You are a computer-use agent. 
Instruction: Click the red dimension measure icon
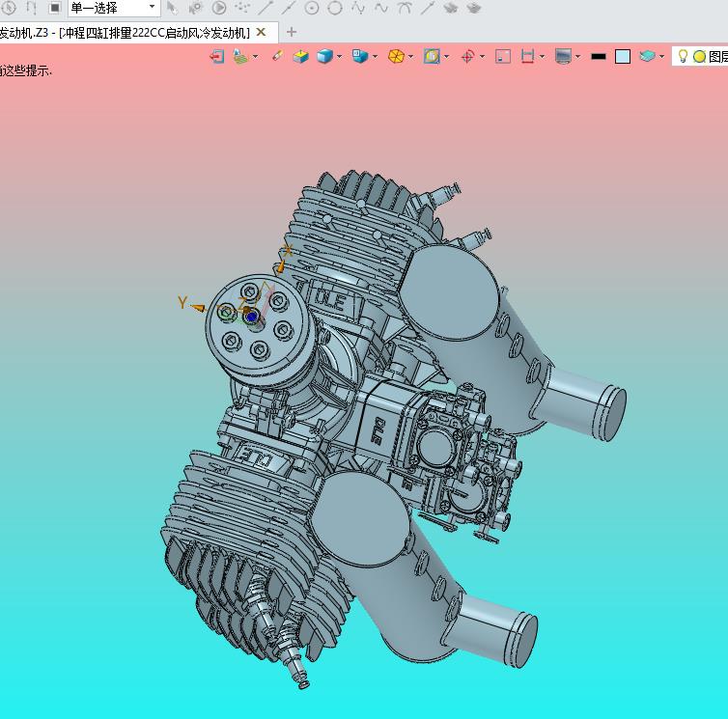[527, 57]
